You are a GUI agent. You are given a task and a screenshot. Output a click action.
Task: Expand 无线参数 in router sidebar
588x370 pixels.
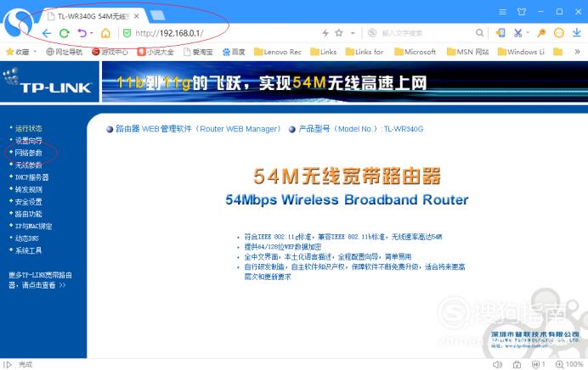pos(29,165)
